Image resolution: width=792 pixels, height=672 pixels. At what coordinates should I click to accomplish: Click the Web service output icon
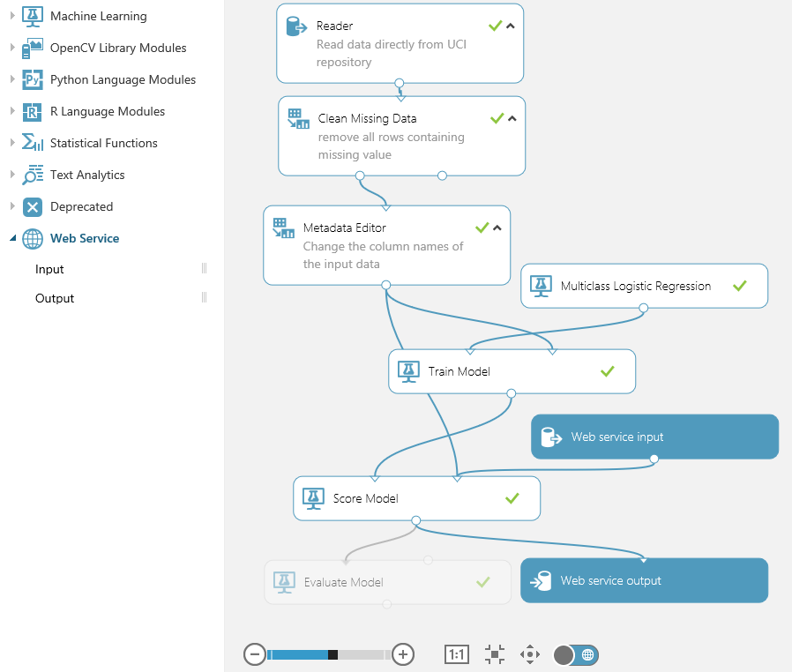[541, 580]
